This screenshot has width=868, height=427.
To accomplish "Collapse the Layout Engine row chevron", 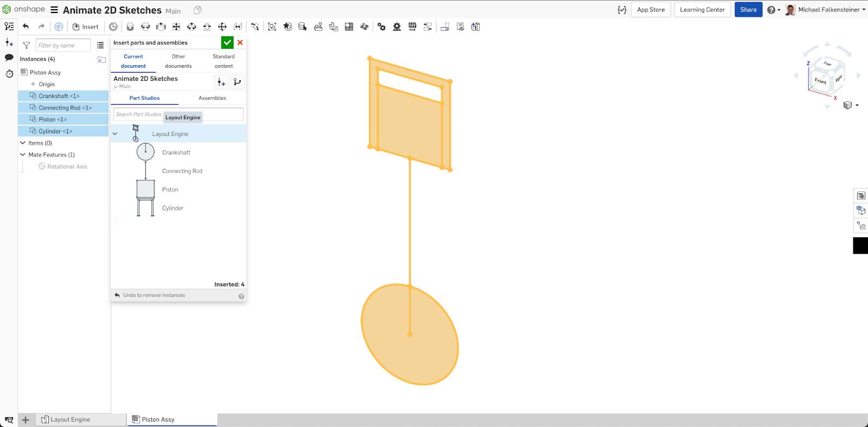I will pos(115,134).
